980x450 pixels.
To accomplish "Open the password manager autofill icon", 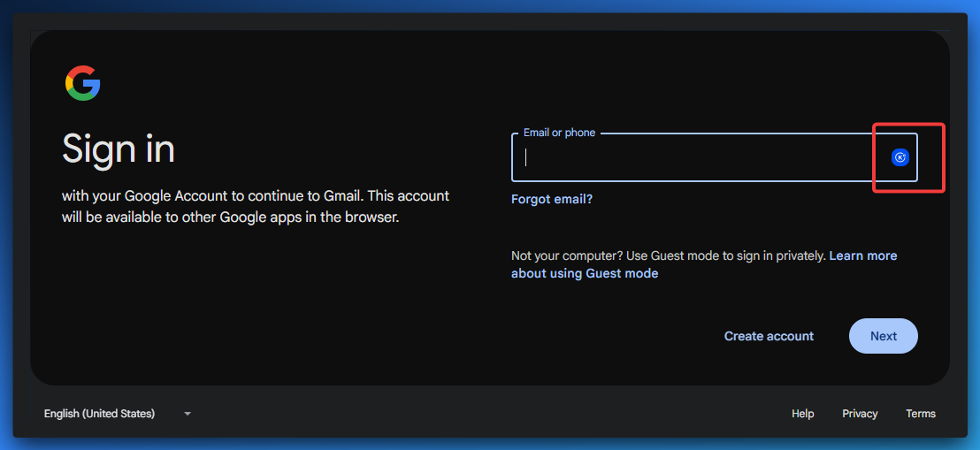I will point(900,157).
